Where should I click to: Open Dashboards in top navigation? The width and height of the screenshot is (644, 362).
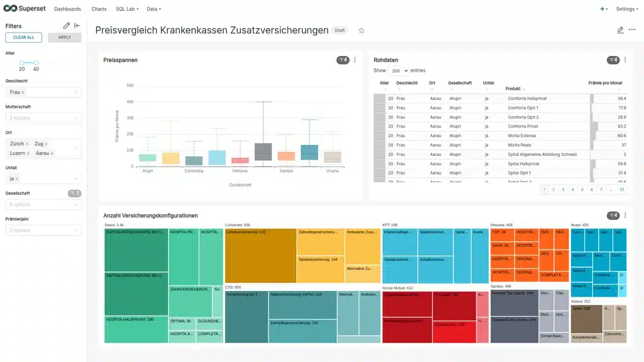pos(67,9)
